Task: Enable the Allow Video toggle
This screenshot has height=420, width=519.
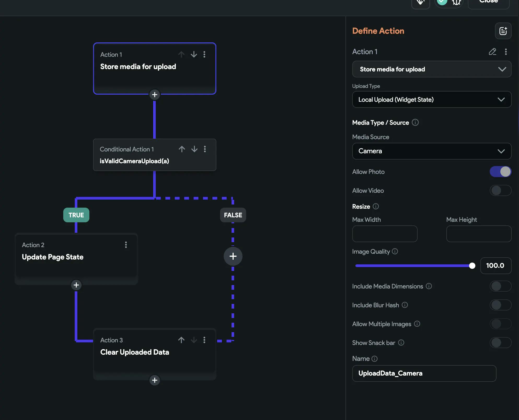Action: (x=500, y=190)
